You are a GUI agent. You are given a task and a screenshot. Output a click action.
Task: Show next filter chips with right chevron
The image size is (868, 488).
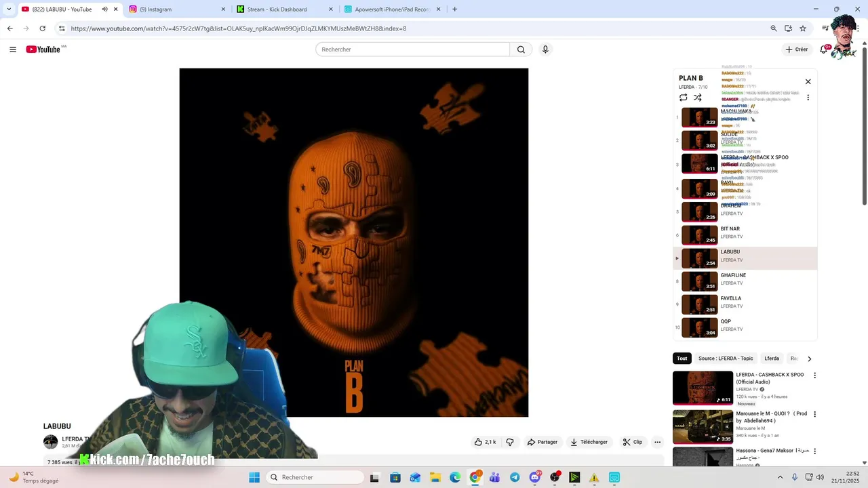[809, 359]
